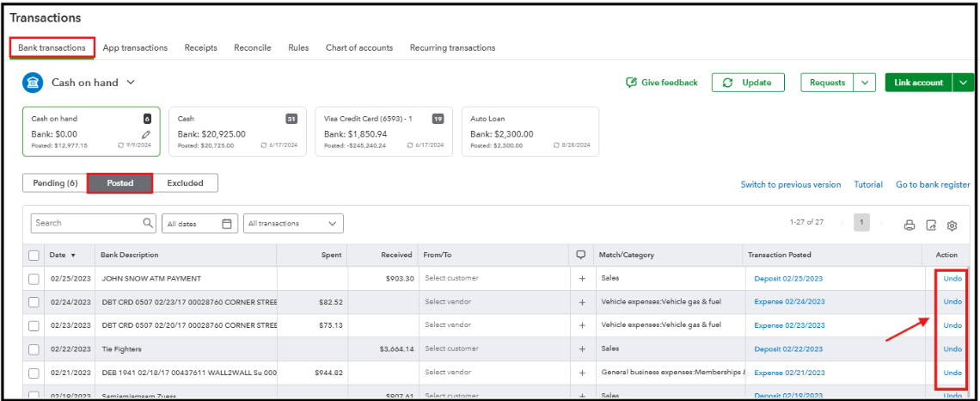This screenshot has height=401, width=980.
Task: Open Deposit 02/25/2023 posted transaction link
Action: point(788,279)
